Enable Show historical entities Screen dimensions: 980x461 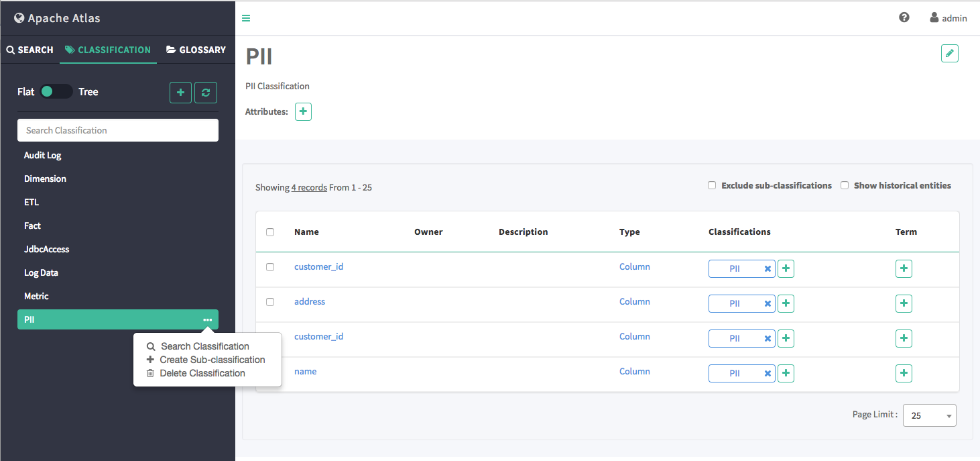point(845,186)
